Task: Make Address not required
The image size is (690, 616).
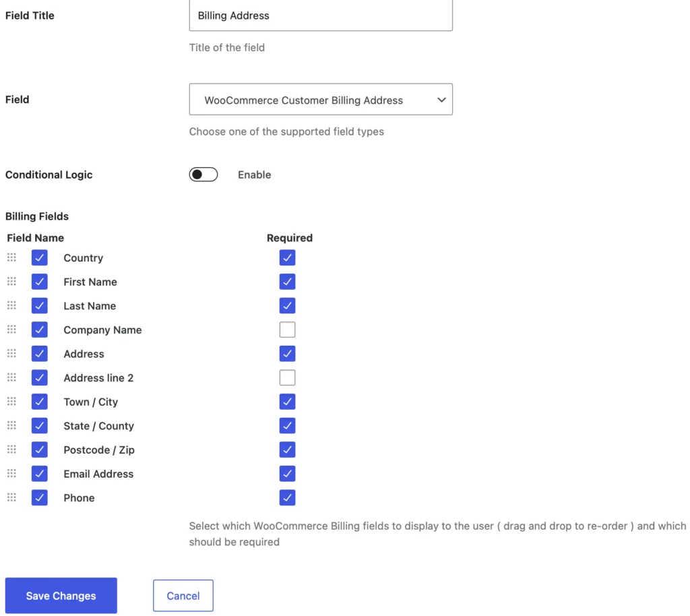Action: pyautogui.click(x=287, y=354)
